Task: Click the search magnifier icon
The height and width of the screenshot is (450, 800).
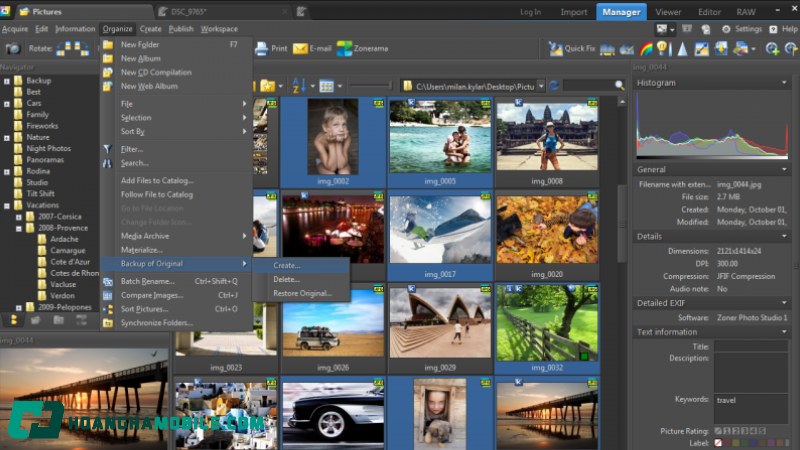Action: point(622,86)
